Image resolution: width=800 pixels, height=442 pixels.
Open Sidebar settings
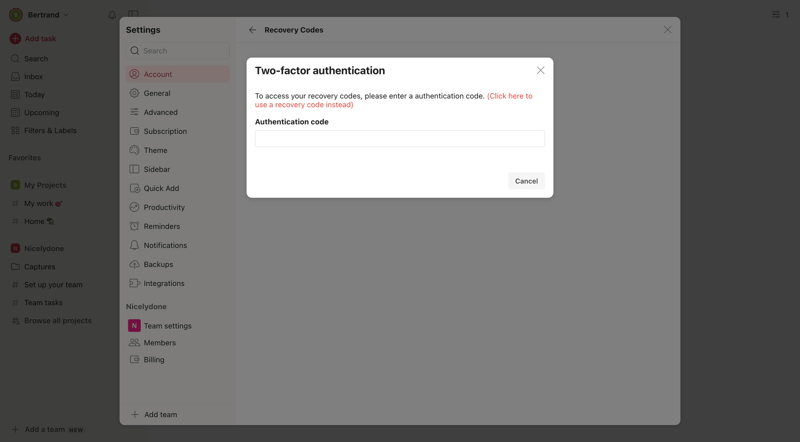pos(178,169)
